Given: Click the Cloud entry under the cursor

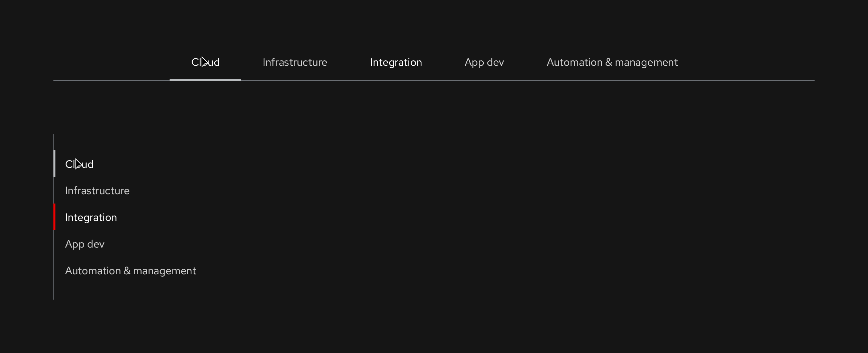Looking at the screenshot, I should click(79, 164).
